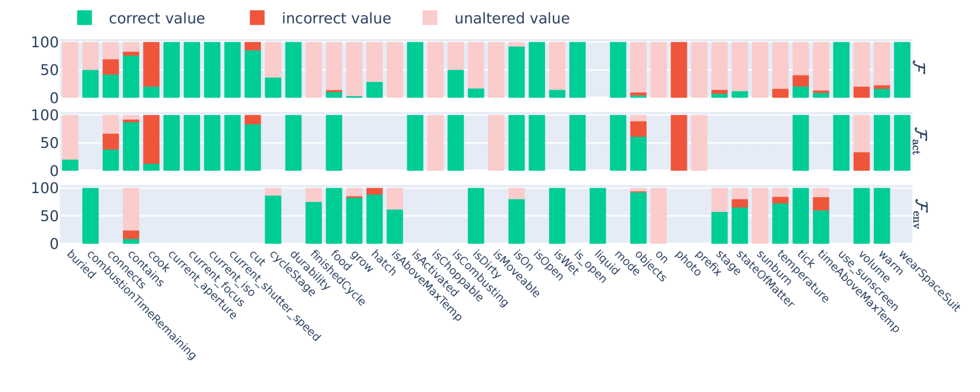Hide the "incorrect value" series via legend text
Viewport: 980px width, 392px height.
coord(336,19)
